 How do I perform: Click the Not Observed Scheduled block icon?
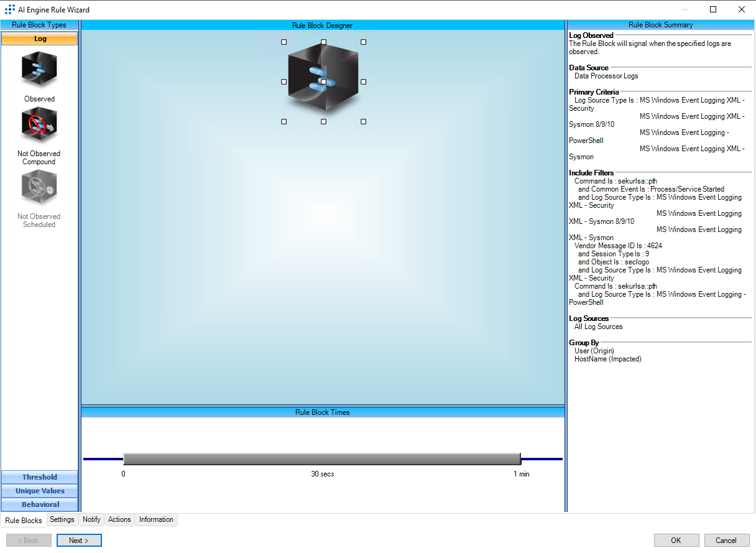[x=39, y=187]
